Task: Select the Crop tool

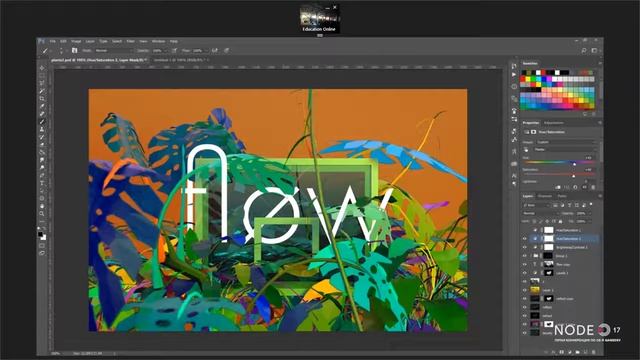Action: 42,98
